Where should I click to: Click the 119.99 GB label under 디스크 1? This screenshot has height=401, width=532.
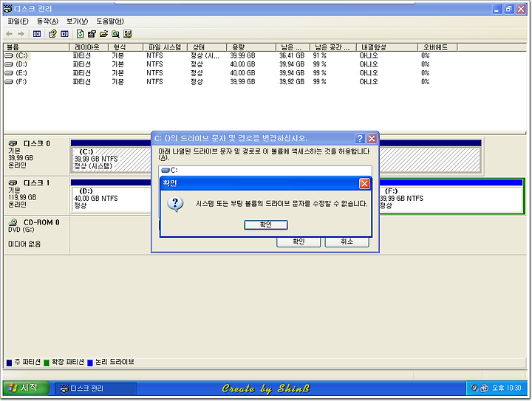click(x=22, y=197)
